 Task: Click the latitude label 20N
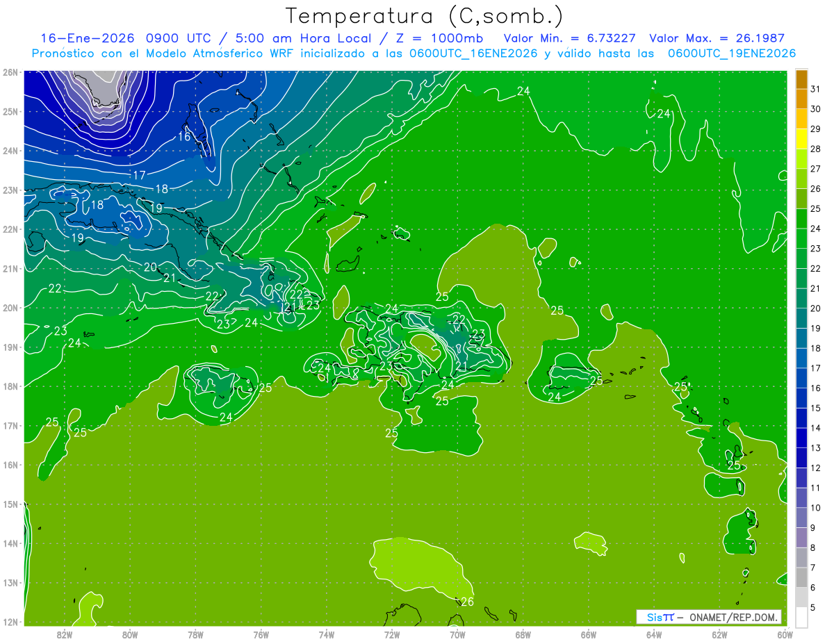click(10, 308)
